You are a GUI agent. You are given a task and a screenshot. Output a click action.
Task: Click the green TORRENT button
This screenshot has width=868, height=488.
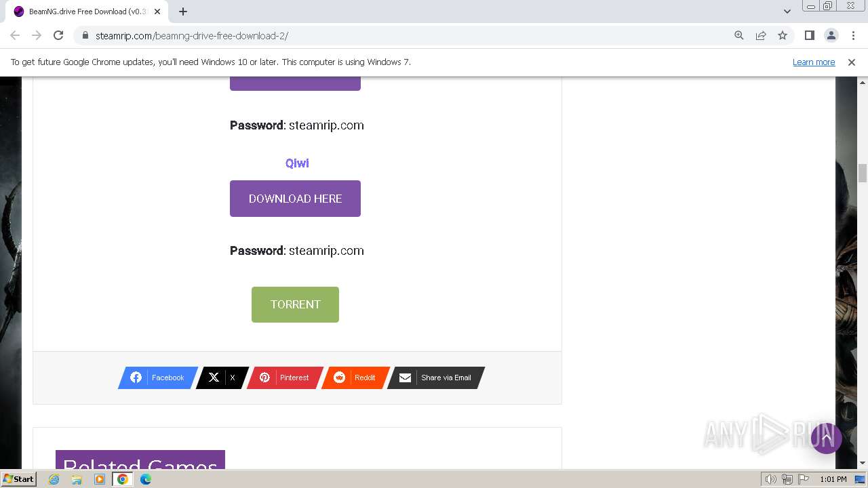pyautogui.click(x=295, y=304)
